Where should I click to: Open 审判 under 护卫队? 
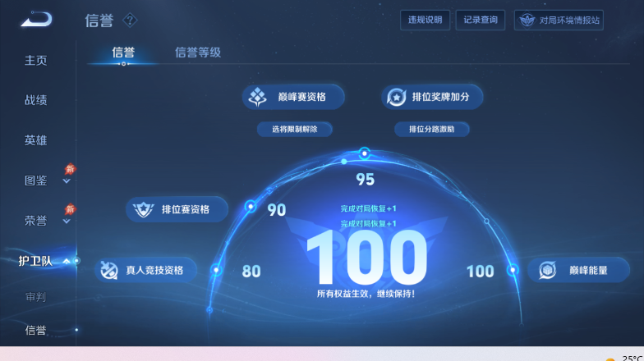[36, 297]
